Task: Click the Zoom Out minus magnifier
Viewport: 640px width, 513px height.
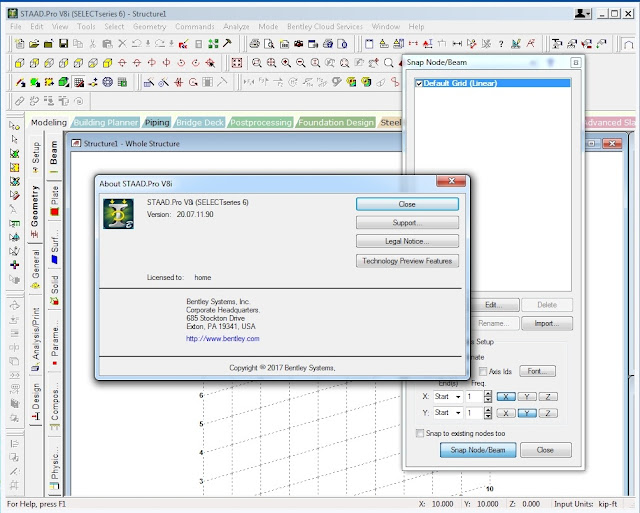Action: coord(301,63)
